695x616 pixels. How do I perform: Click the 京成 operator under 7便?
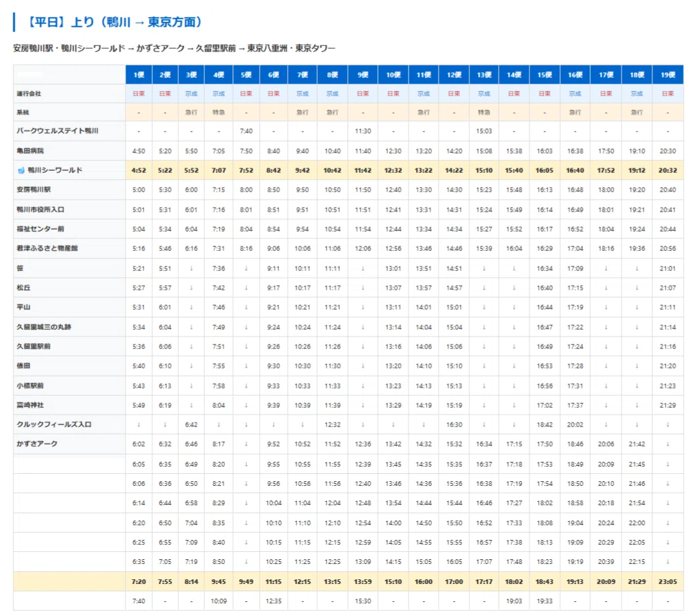pos(302,93)
